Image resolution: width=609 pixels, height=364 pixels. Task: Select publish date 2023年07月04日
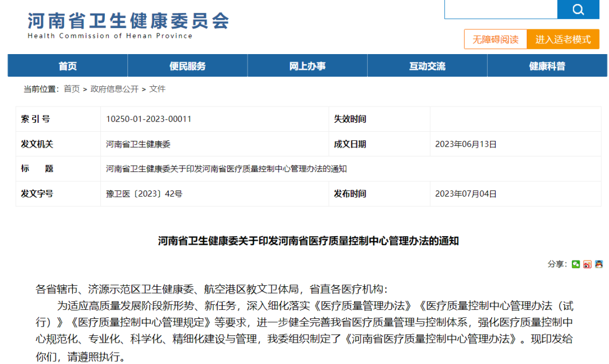(466, 194)
